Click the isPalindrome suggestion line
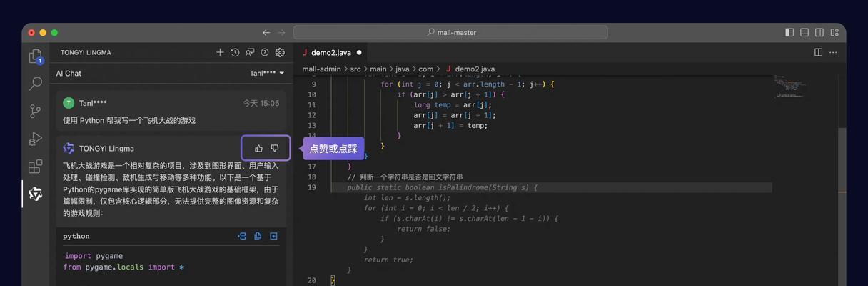 (x=442, y=187)
